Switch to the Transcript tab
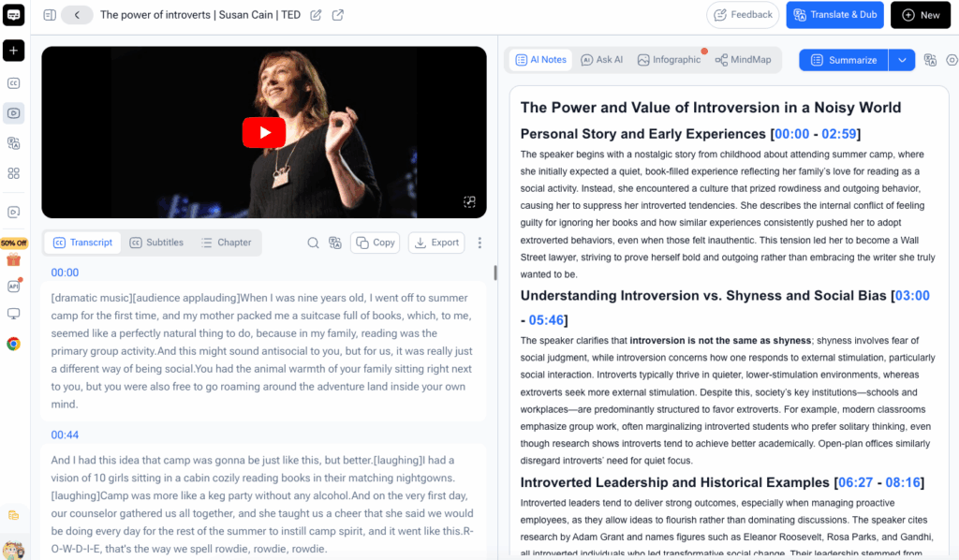 (82, 243)
